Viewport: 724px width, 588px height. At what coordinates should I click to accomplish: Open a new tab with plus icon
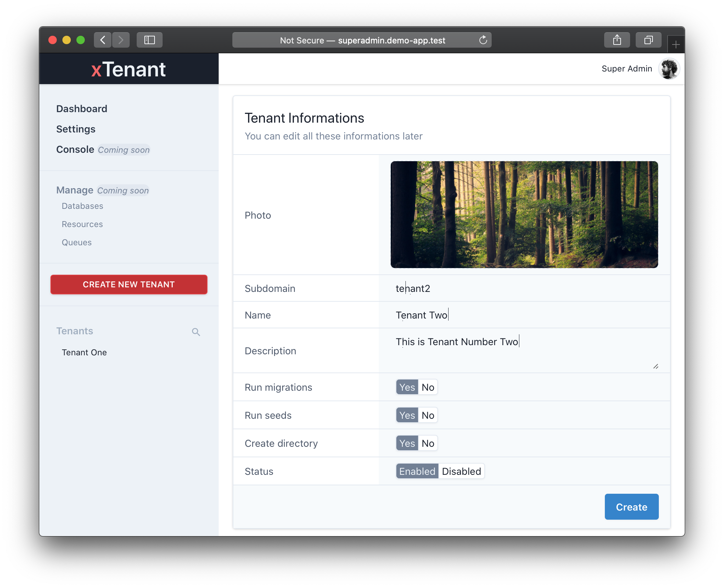[676, 45]
